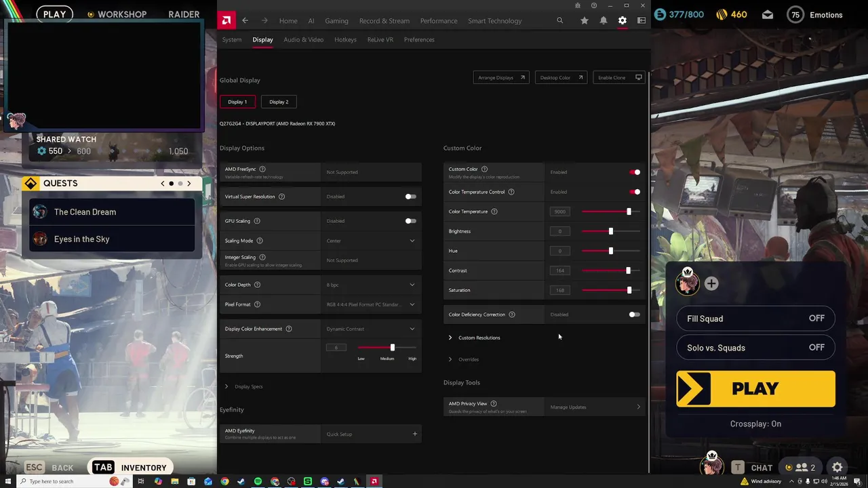Switch to the System tab
Screen dimensions: 868x488
coord(232,39)
